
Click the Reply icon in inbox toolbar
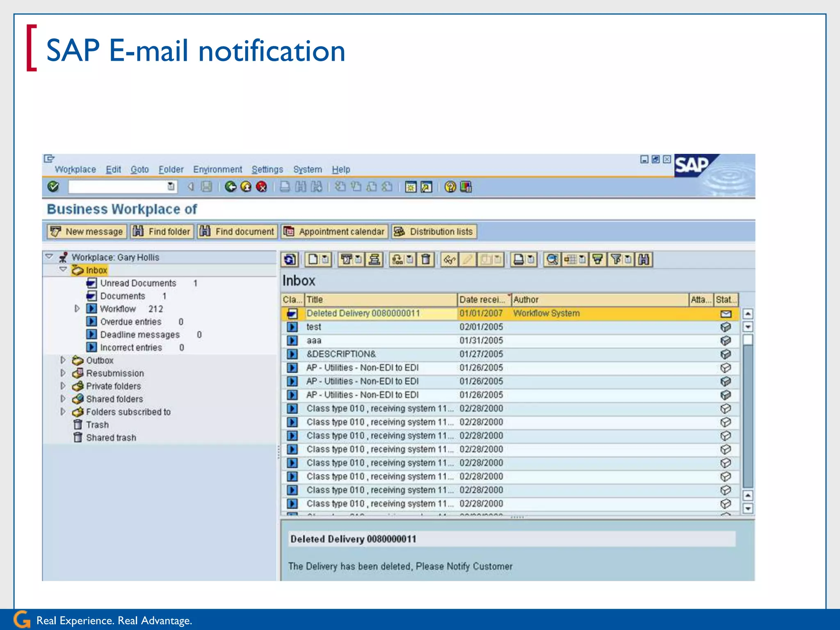point(347,260)
